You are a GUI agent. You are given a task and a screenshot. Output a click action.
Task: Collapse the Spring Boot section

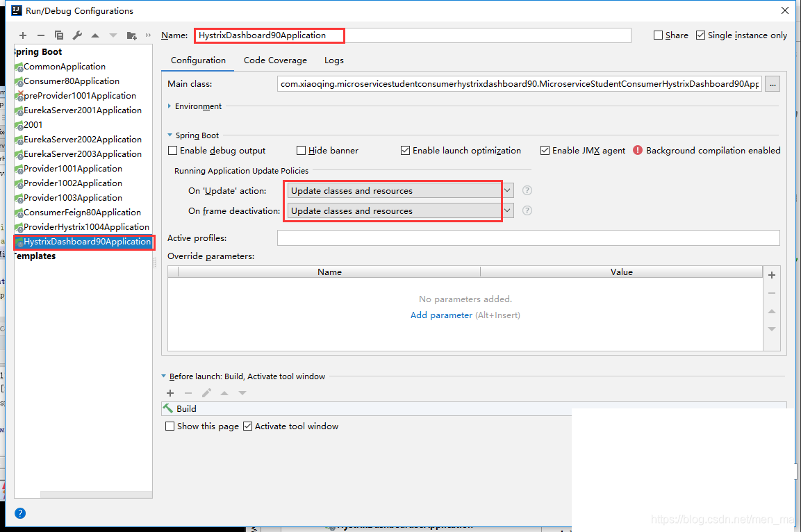tap(170, 135)
